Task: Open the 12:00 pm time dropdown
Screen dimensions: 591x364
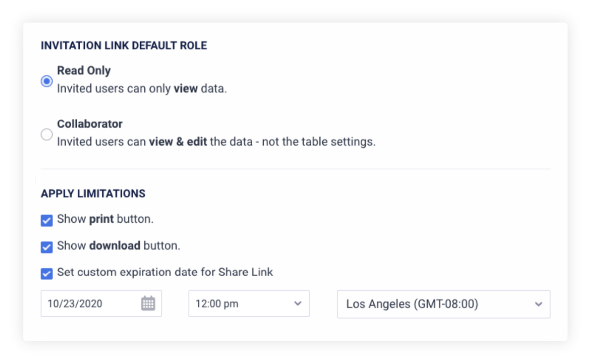Action: pyautogui.click(x=248, y=303)
